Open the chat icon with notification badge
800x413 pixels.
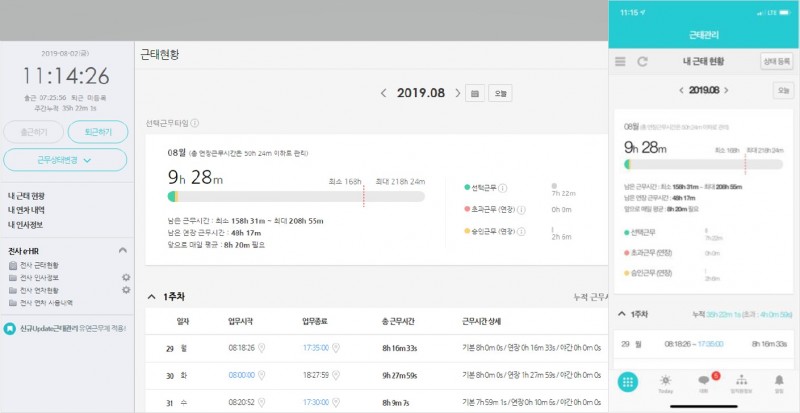point(702,382)
